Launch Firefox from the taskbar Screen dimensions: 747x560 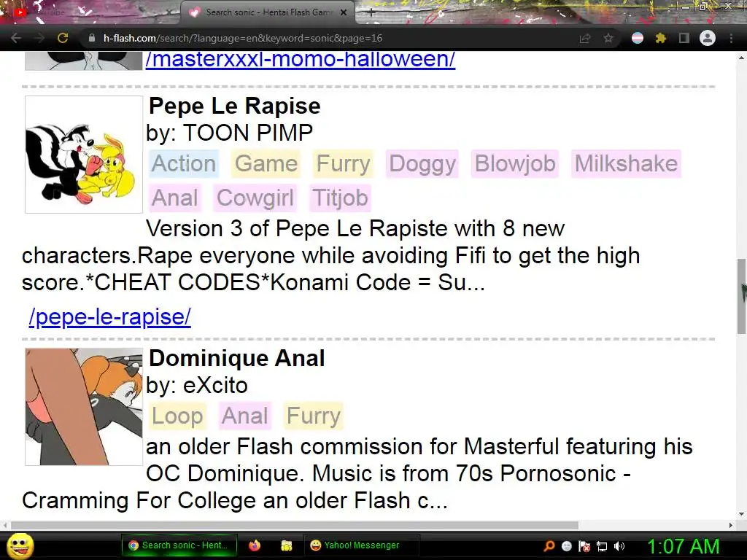click(x=255, y=545)
